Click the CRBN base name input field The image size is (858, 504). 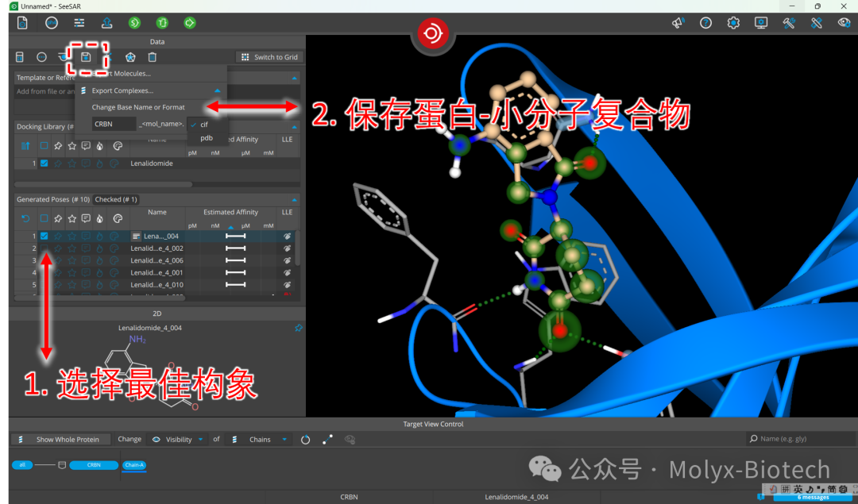[x=114, y=124]
